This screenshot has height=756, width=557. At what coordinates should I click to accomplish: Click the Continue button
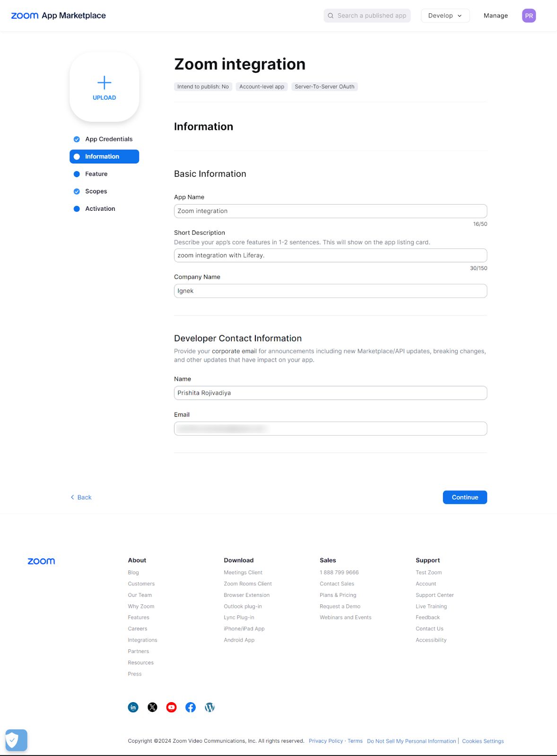pos(465,497)
